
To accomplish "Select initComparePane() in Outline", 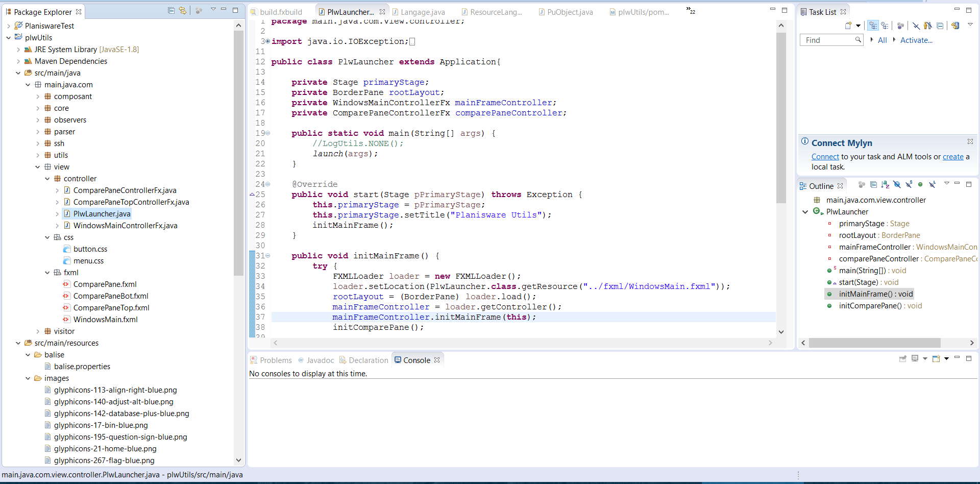I will coord(880,306).
